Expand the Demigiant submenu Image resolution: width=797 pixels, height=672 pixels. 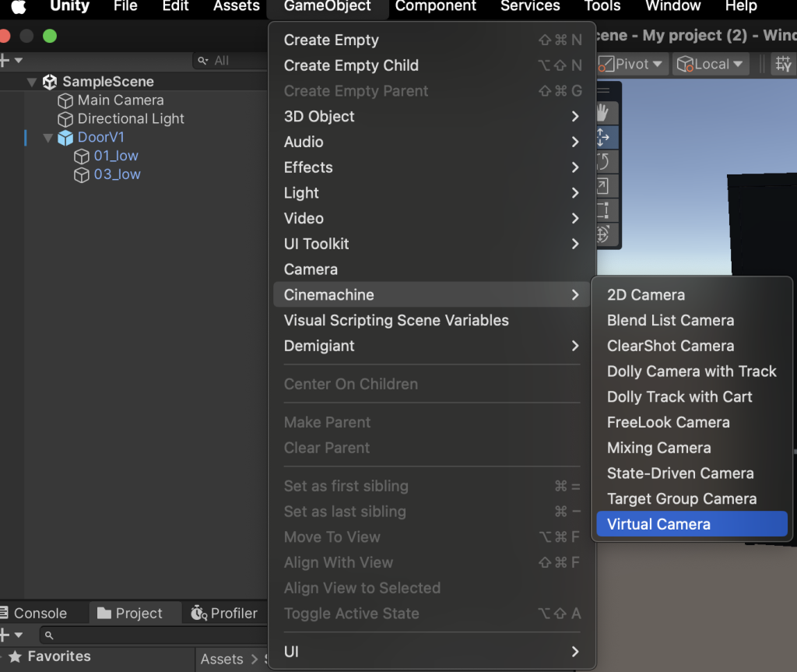tap(431, 346)
